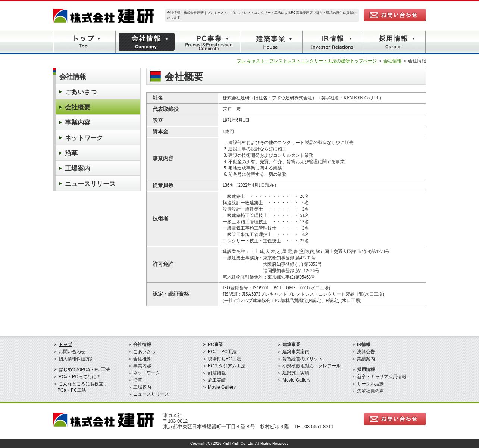Click footer link 工場案内

point(142,387)
